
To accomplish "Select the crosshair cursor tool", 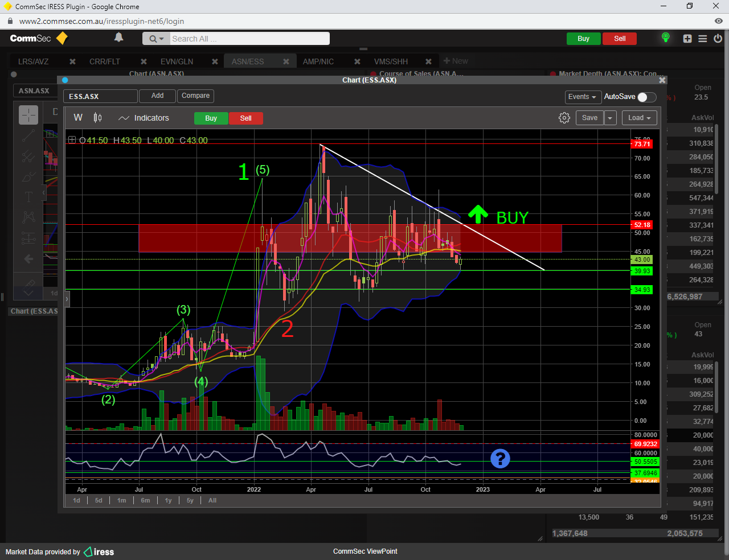I will pos(28,115).
